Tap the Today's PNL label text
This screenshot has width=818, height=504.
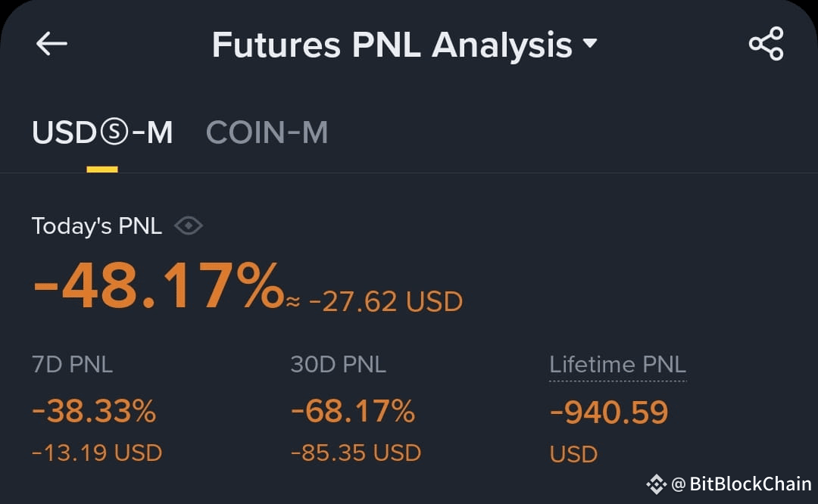(x=97, y=226)
